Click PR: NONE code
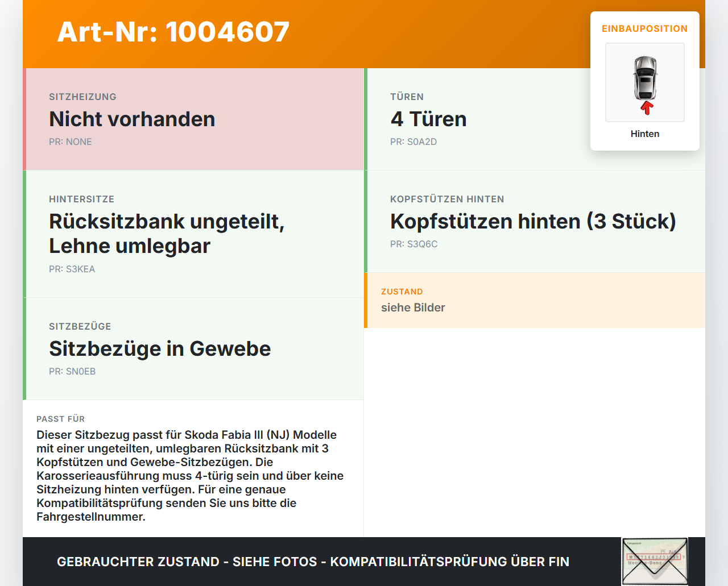 tap(70, 142)
